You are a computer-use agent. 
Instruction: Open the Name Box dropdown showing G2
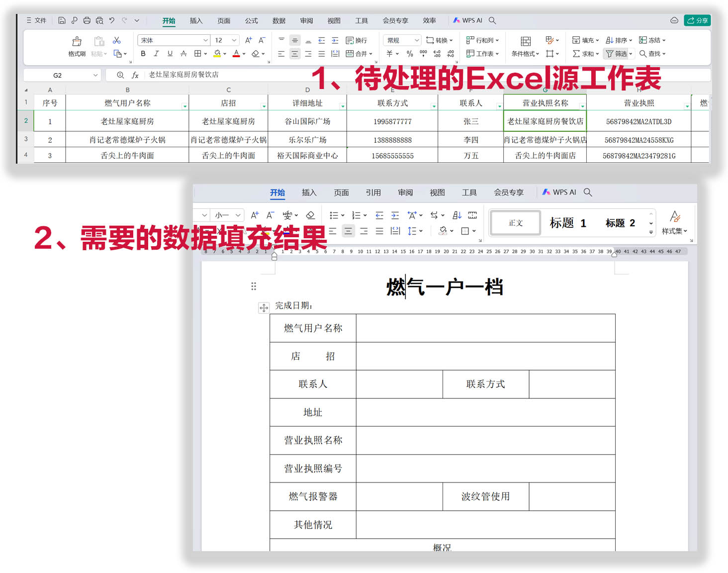[x=95, y=75]
